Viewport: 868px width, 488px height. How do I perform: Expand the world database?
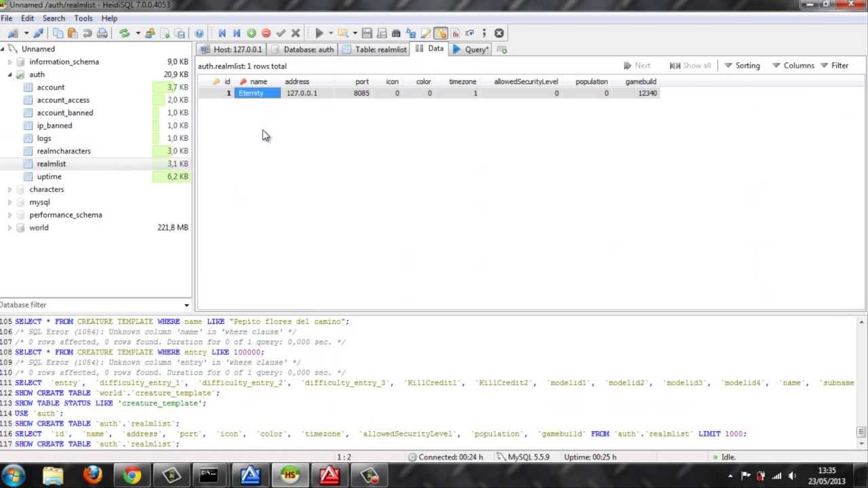pyautogui.click(x=10, y=228)
